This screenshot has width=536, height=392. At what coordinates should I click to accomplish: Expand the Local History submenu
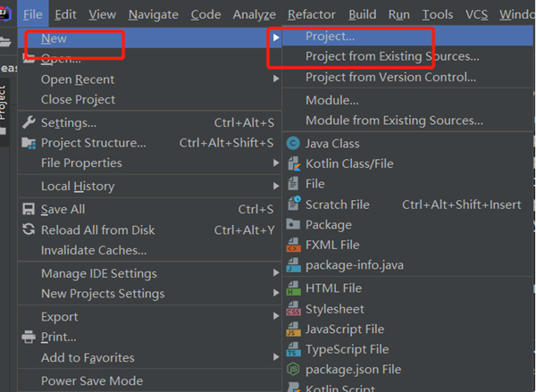[x=276, y=186]
